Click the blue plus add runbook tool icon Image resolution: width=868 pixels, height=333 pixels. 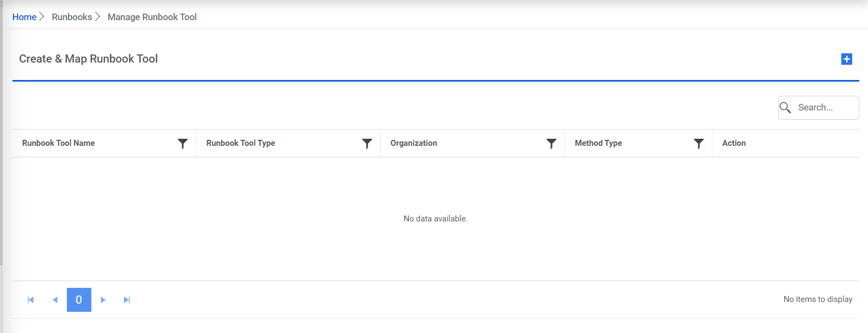846,59
